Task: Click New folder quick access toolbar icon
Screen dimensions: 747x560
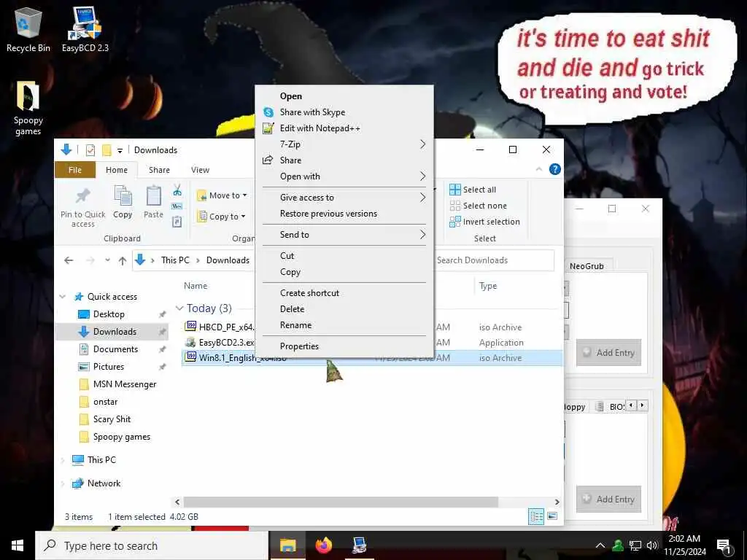Action: point(107,150)
